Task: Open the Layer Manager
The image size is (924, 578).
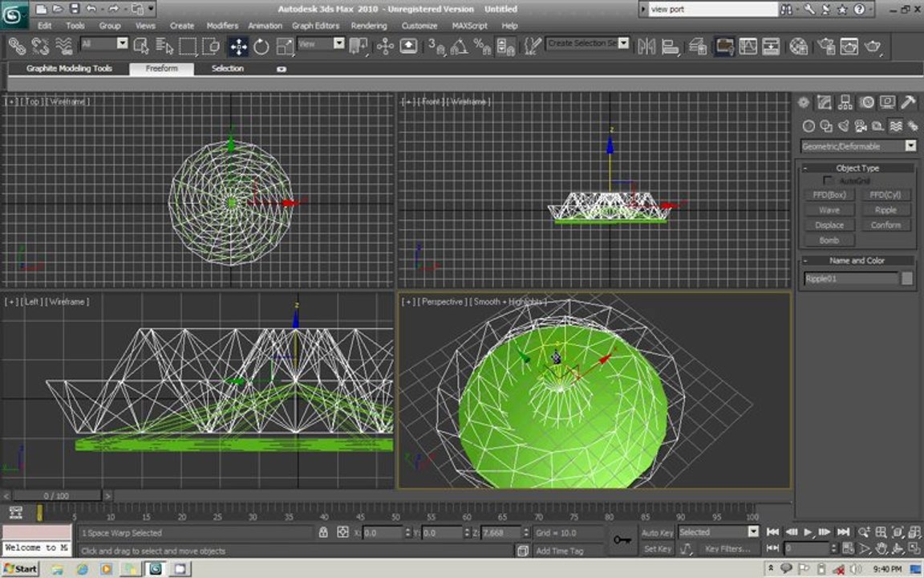Action: click(x=698, y=46)
